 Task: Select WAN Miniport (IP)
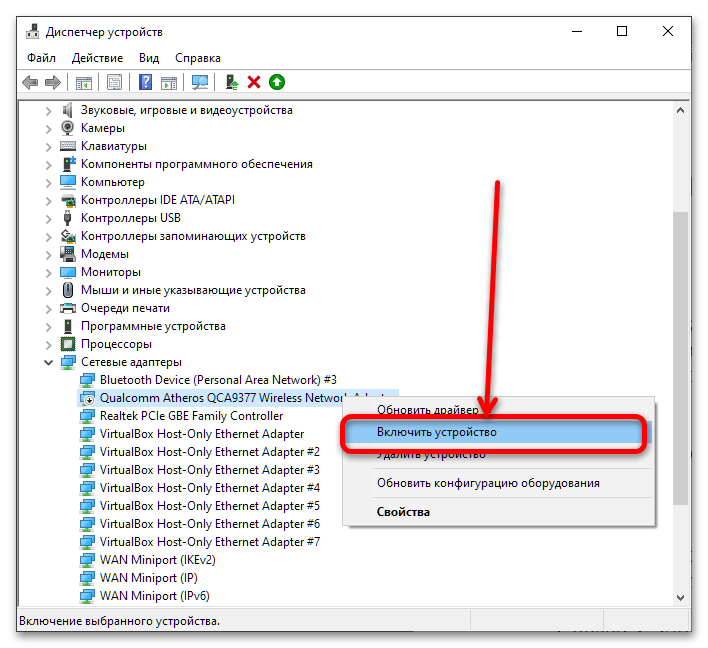149,578
